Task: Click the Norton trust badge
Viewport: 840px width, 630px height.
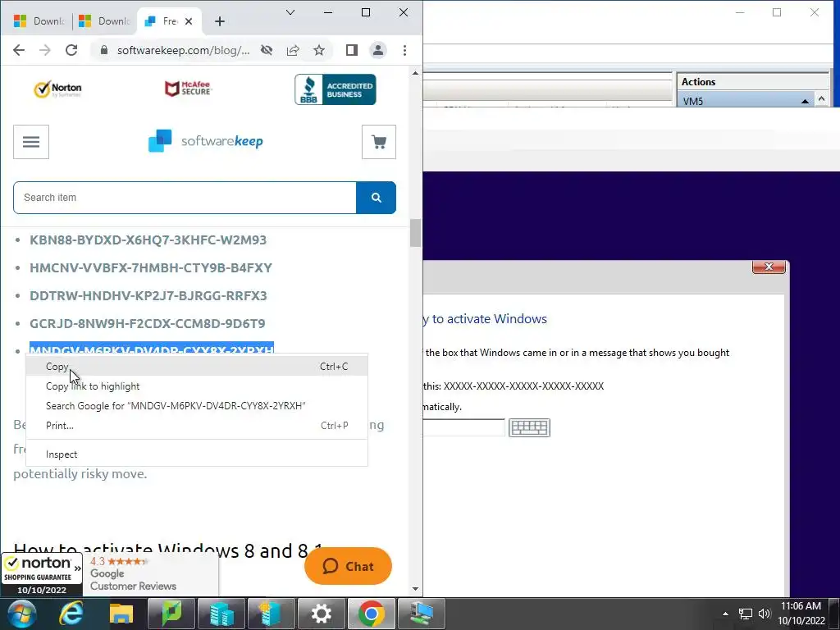Action: point(57,89)
